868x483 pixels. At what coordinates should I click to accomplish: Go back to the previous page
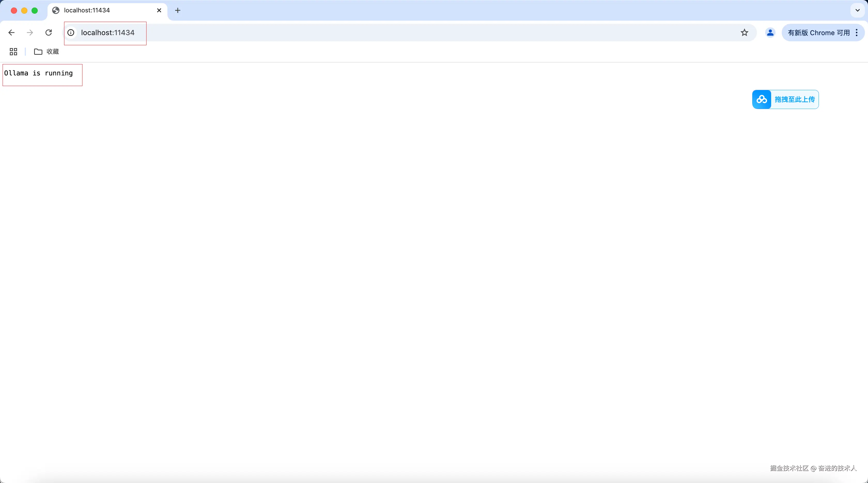11,33
